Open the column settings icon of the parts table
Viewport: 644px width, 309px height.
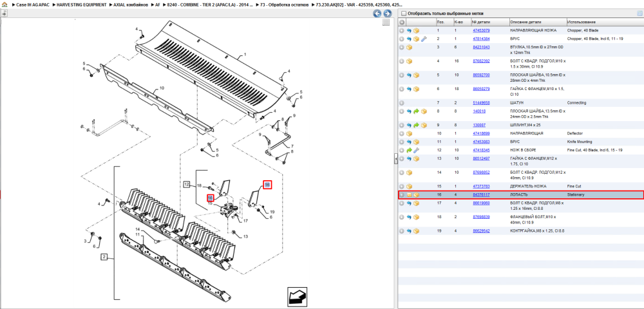pyautogui.click(x=639, y=13)
